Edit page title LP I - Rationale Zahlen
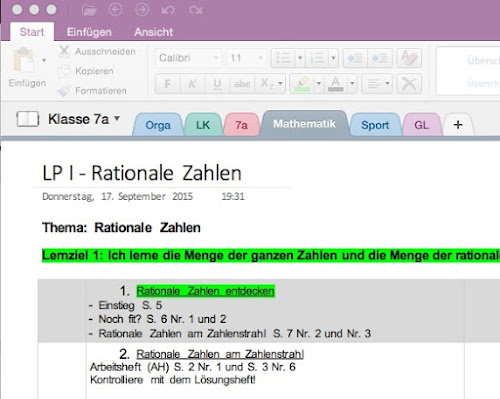This screenshot has width=500, height=399. (142, 173)
